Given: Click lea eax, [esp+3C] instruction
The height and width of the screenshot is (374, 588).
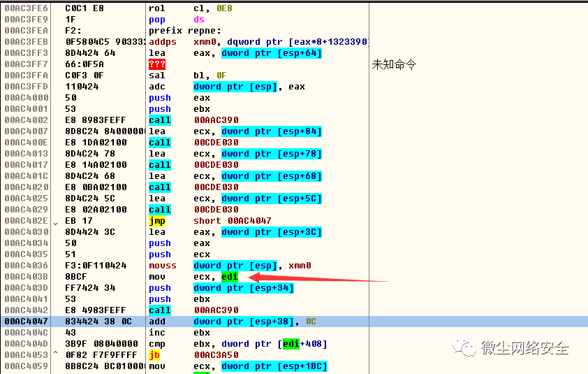Looking at the screenshot, I should (235, 232).
